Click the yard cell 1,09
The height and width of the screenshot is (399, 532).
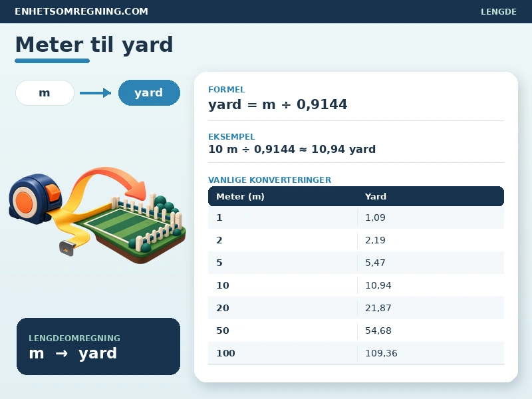click(430, 217)
